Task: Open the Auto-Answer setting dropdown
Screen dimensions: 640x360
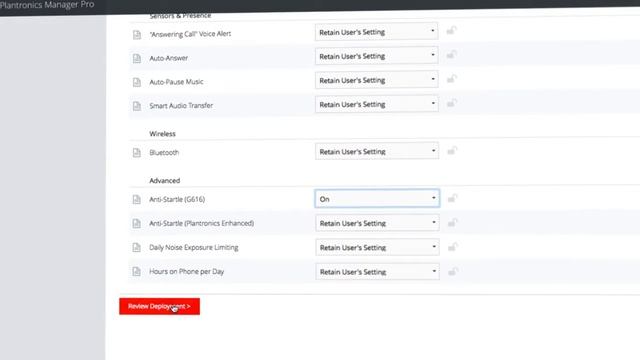Action: tap(376, 56)
